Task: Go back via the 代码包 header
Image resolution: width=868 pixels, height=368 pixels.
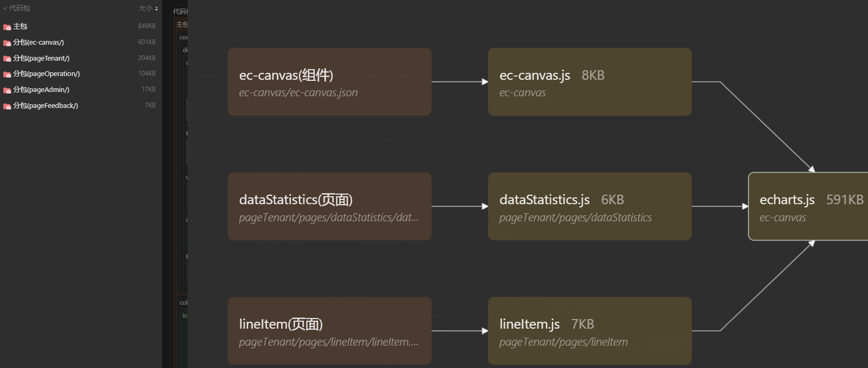Action: click(16, 9)
